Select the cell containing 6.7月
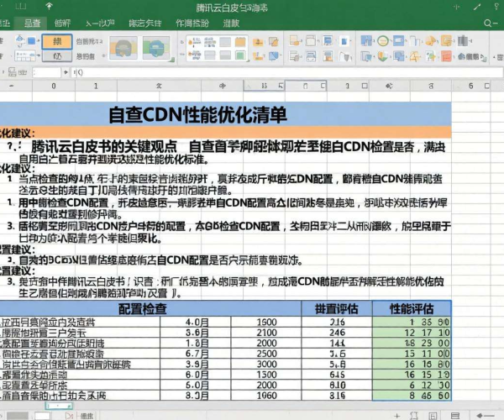 [196, 354]
